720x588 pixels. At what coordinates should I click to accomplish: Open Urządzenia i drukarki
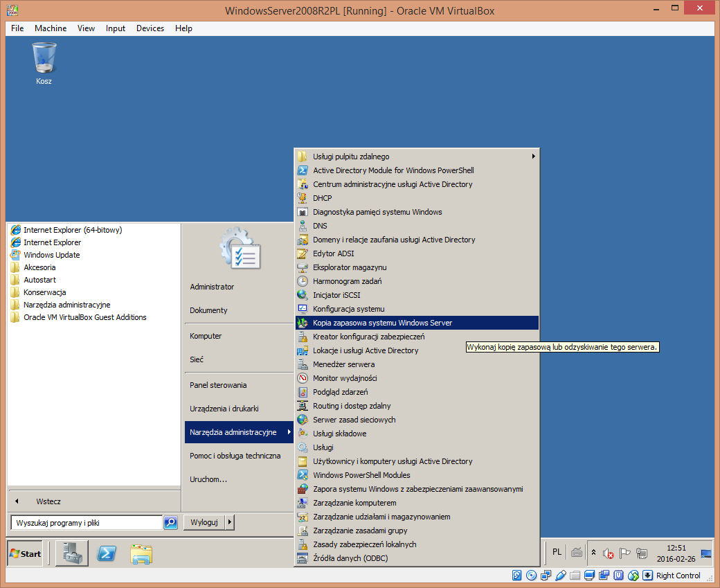224,409
